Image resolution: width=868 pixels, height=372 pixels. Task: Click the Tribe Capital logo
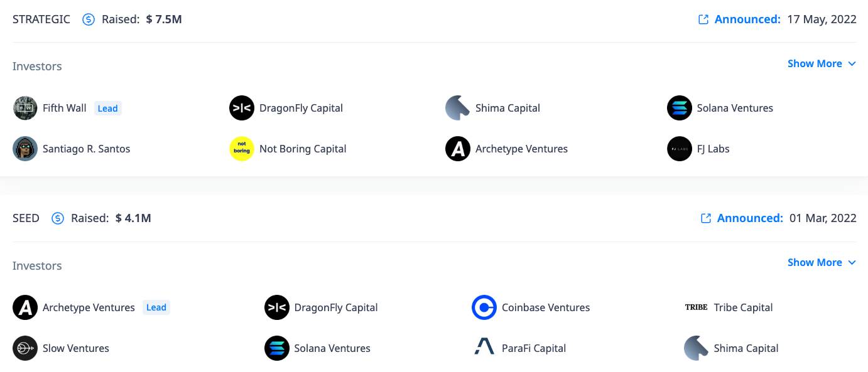tap(696, 307)
